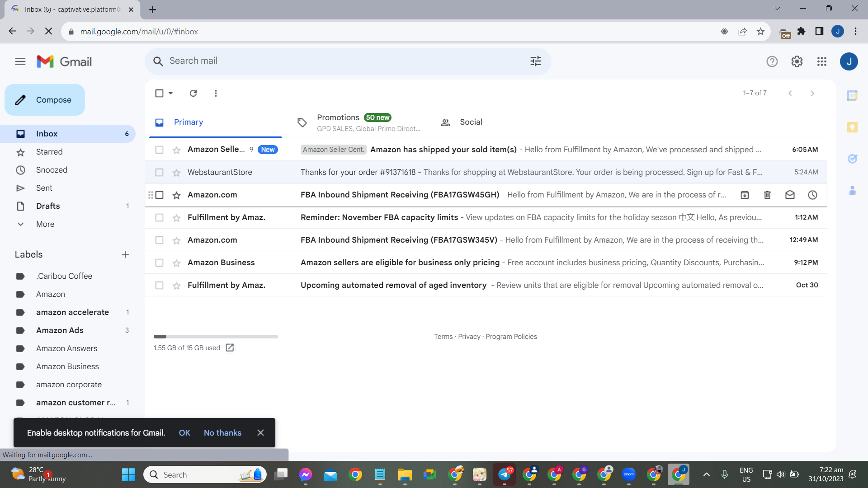Open search options filter icon

(536, 61)
